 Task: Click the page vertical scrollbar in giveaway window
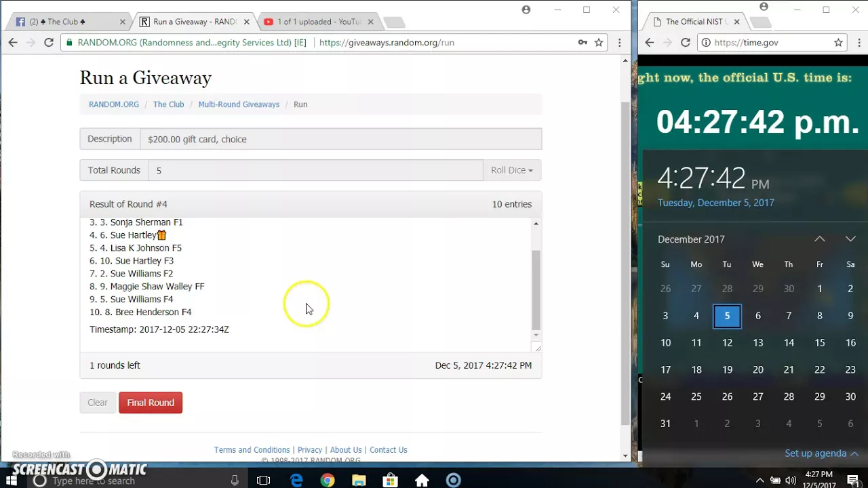coord(625,262)
